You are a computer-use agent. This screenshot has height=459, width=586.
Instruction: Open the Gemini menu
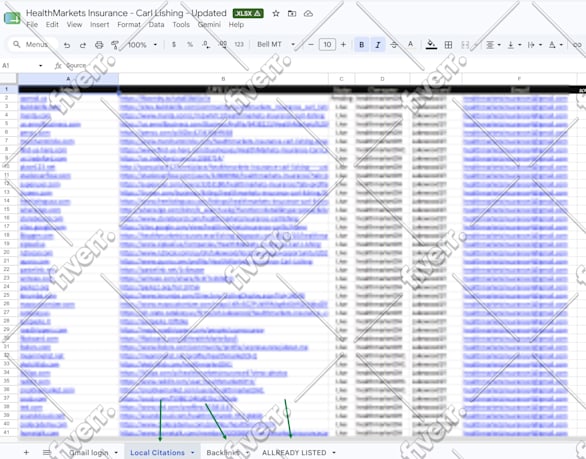[209, 25]
